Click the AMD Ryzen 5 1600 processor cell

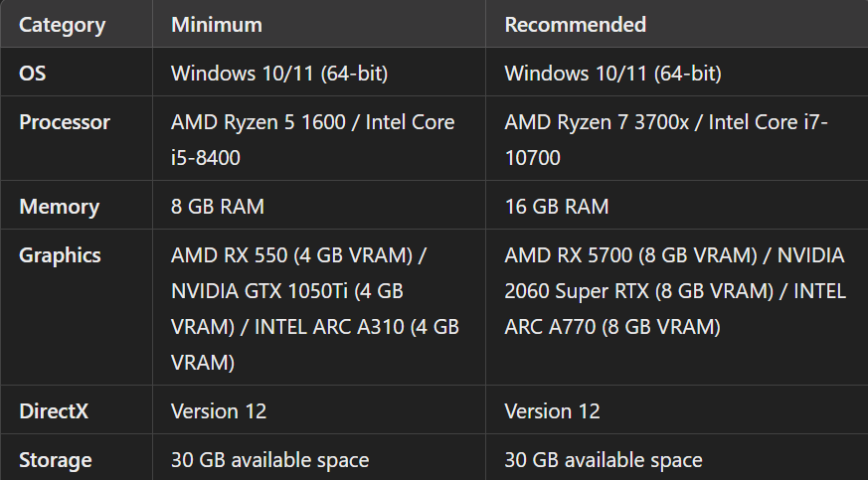click(x=312, y=140)
